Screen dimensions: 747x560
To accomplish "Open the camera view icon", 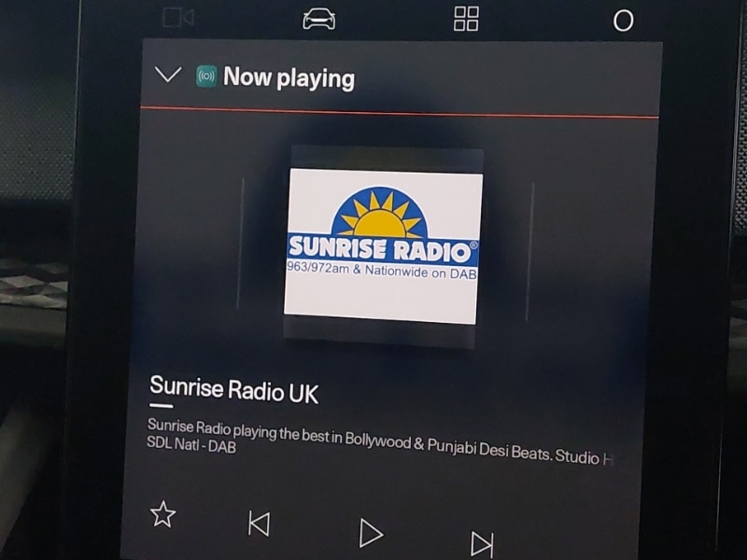I will (176, 18).
